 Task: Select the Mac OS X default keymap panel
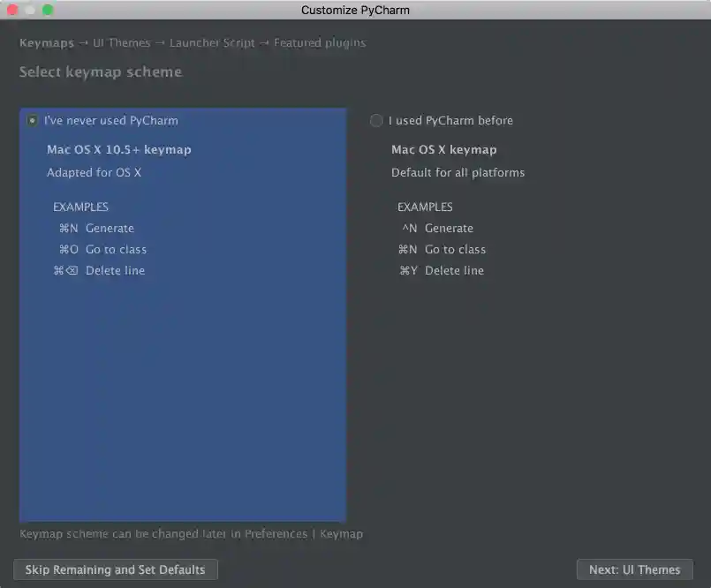[443, 149]
